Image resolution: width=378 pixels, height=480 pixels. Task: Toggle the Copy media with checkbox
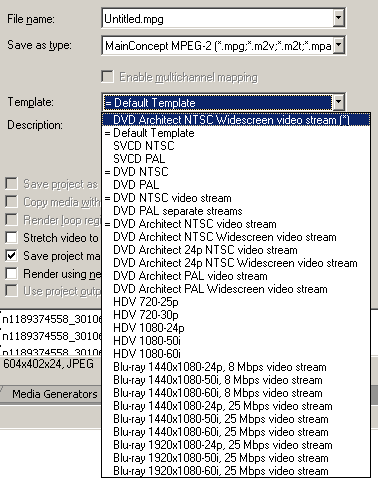coord(11,202)
